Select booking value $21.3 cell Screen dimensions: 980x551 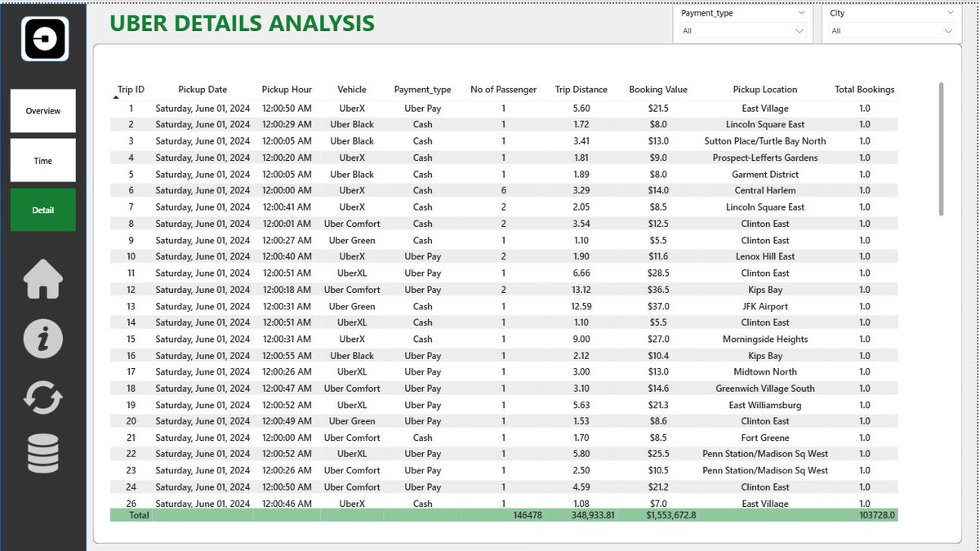pos(658,405)
